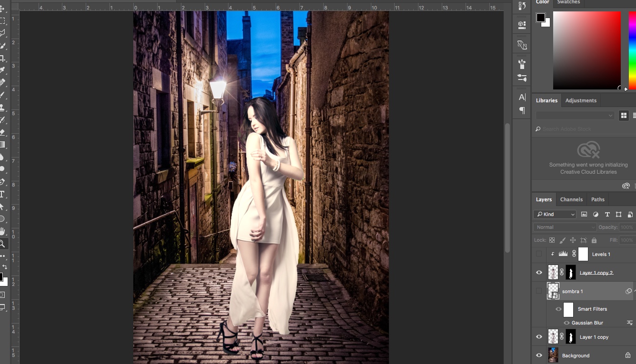Screen dimensions: 636x364
Task: Hide the Background layer
Action: (x=539, y=355)
